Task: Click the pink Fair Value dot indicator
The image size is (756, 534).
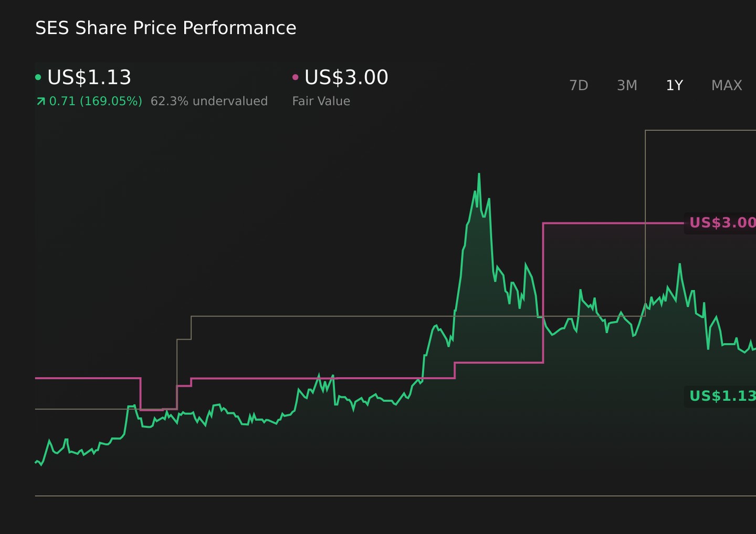Action: 295,77
